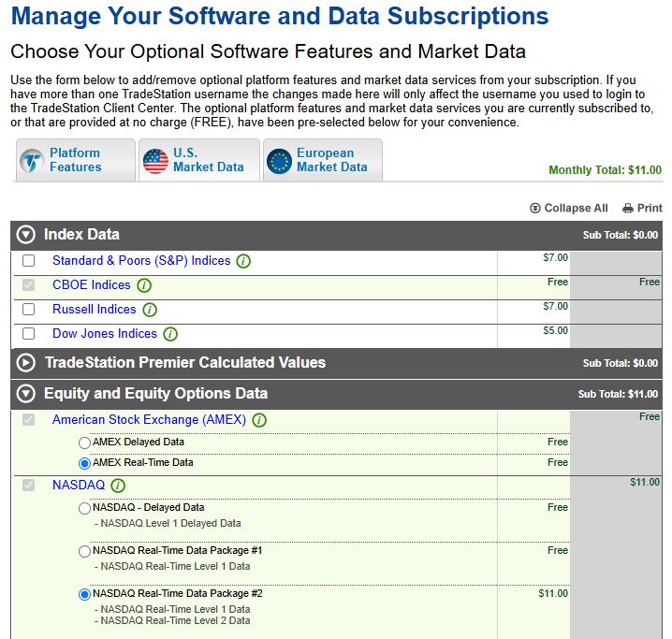Choose NASDAQ Real-Time Data Package #2
The width and height of the screenshot is (672, 639).
pos(84,594)
